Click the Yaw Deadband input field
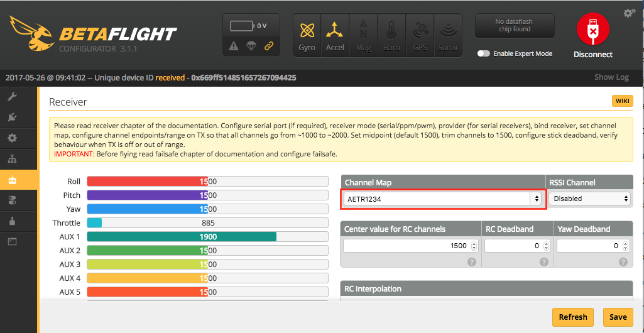The height and width of the screenshot is (333, 644). [x=592, y=246]
